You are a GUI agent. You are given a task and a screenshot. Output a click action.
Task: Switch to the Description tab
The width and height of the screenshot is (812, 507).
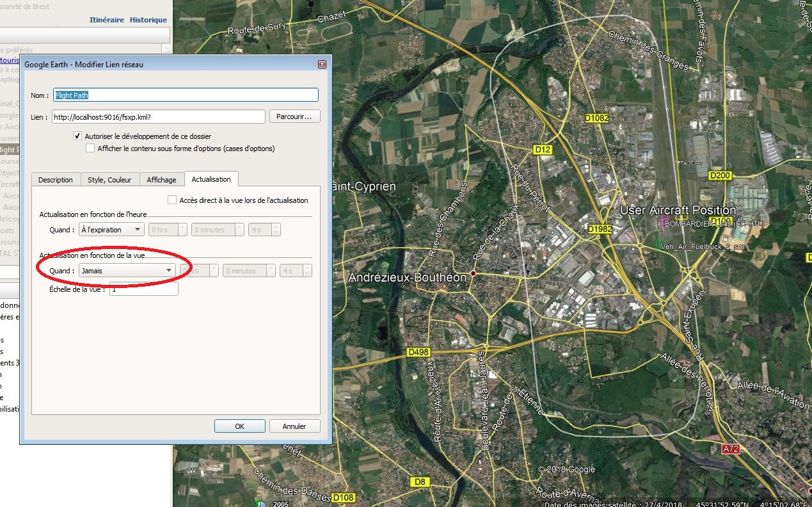[x=56, y=180]
